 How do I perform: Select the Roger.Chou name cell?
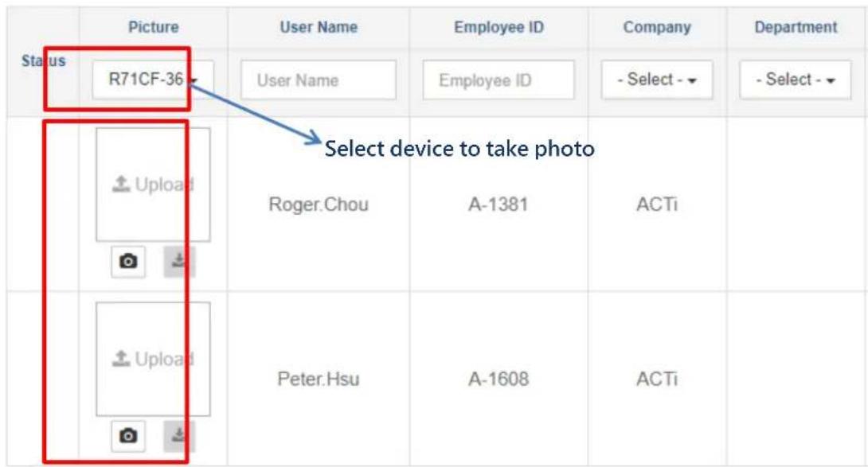pyautogui.click(x=319, y=204)
